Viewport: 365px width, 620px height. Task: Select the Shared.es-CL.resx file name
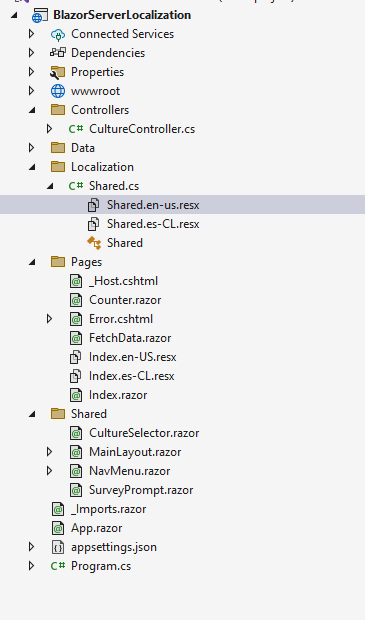tap(153, 224)
